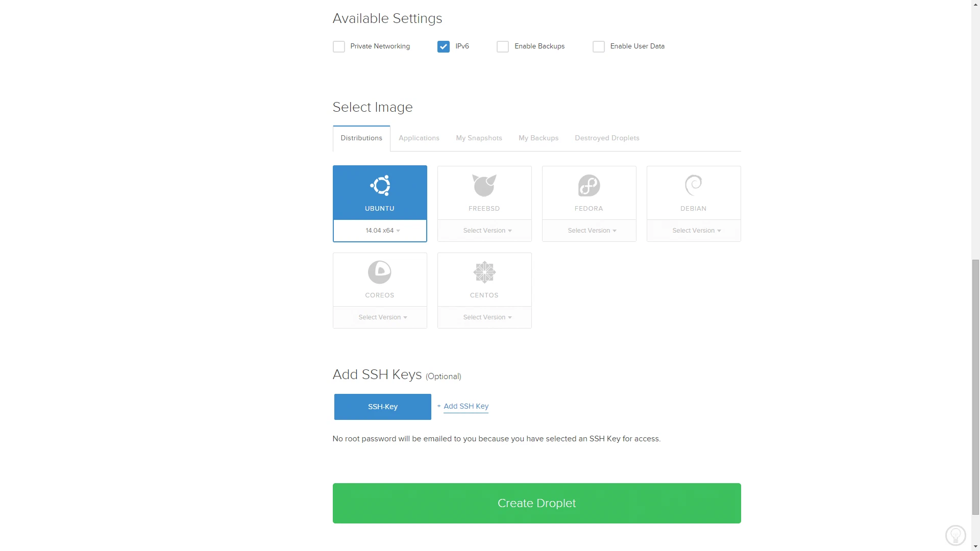Follow the Add SSH Key link
Viewport: 980px width, 551px height.
pyautogui.click(x=466, y=406)
